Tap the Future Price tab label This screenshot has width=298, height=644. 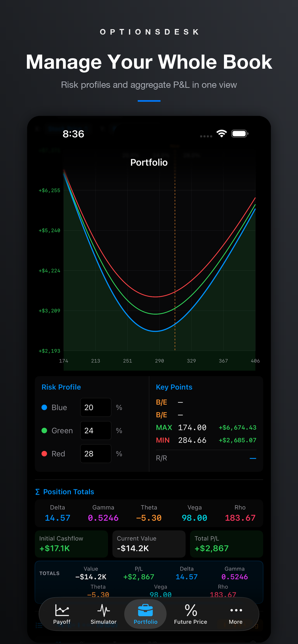point(191,622)
